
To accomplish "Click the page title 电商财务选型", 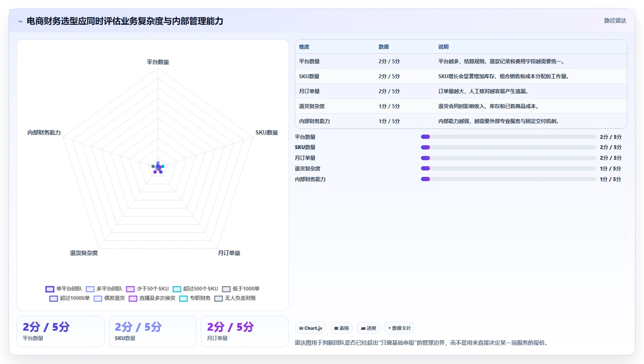I will point(125,21).
